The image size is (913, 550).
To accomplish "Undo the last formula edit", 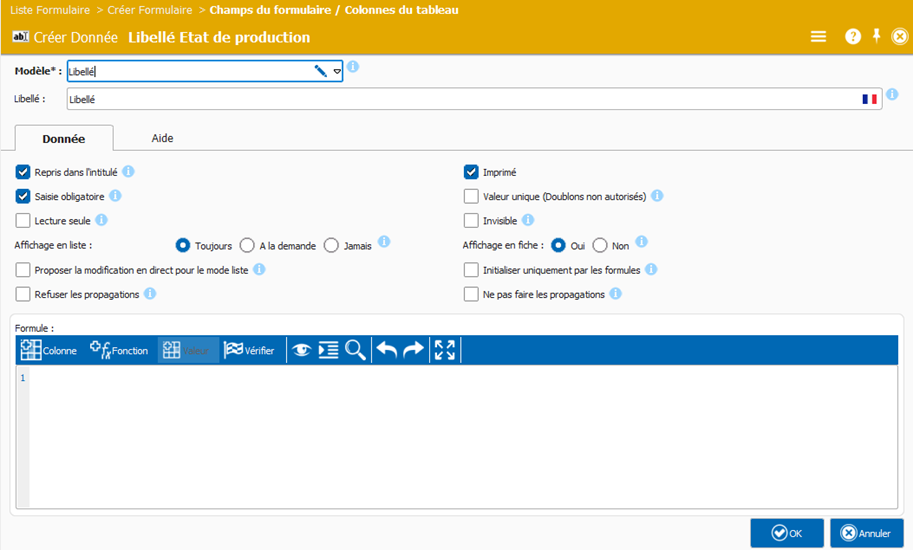I will (386, 350).
